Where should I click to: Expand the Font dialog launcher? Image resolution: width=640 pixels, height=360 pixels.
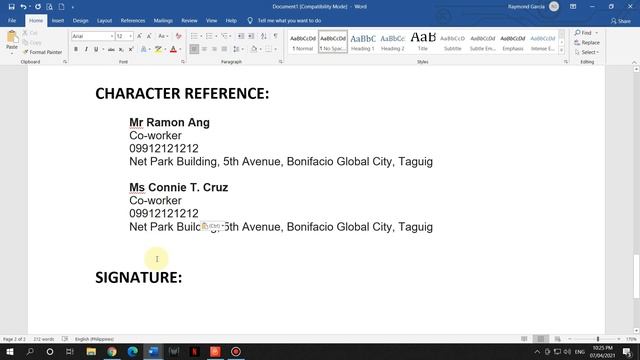coord(182,62)
